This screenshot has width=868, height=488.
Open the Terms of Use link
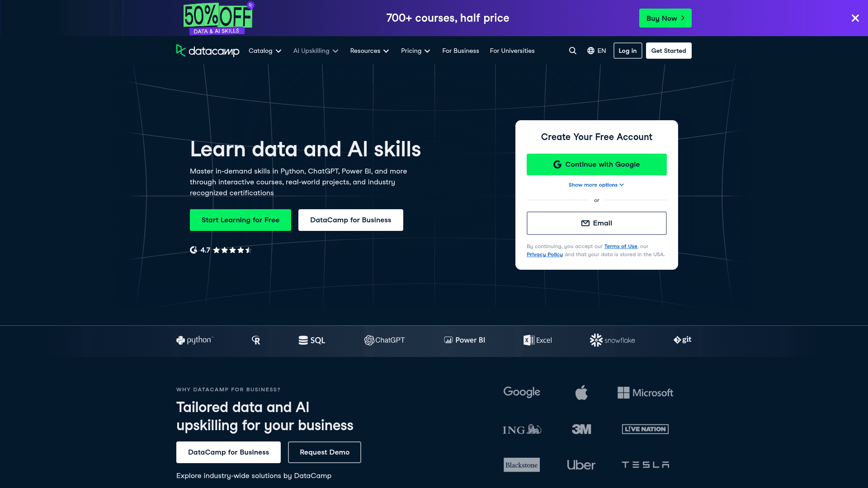pyautogui.click(x=621, y=246)
